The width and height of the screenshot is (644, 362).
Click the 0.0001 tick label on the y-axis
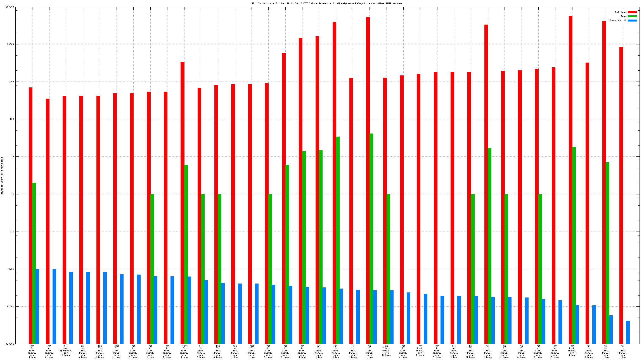coord(10,344)
